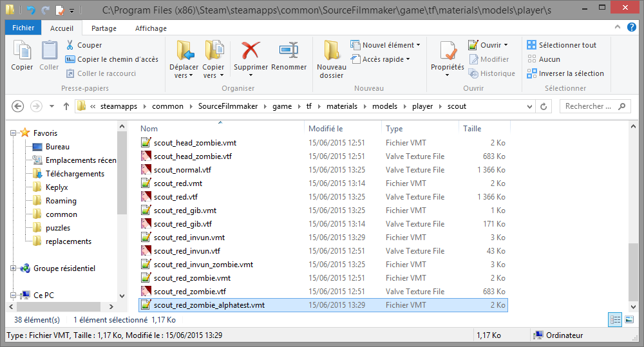Switch to large icons view layout

629,319
